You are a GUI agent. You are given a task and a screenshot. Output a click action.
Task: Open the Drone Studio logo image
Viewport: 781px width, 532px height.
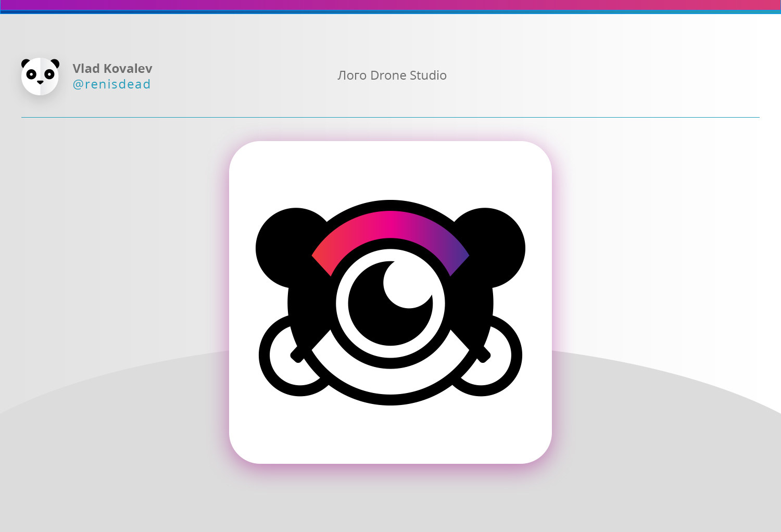click(x=391, y=302)
